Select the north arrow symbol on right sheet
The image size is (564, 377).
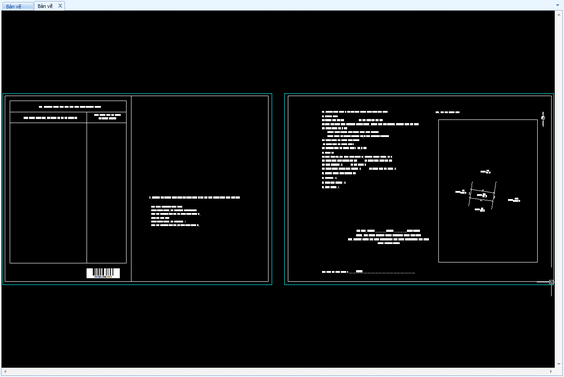click(x=543, y=119)
